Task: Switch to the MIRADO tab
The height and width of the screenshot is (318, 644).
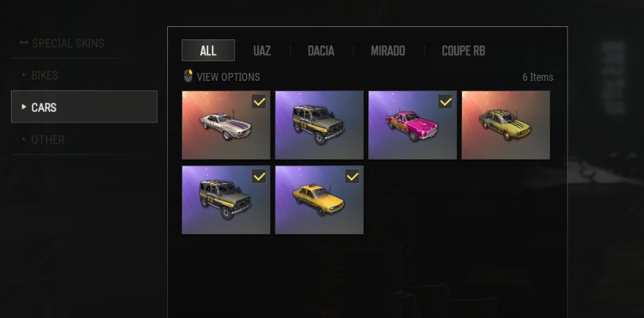Action: (x=388, y=51)
